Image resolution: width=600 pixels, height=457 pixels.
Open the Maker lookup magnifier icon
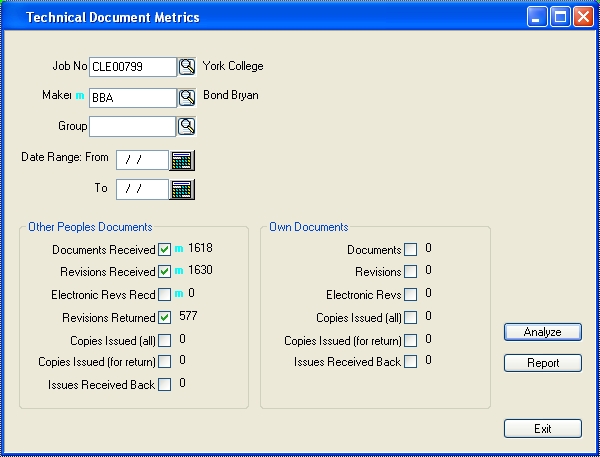click(187, 98)
